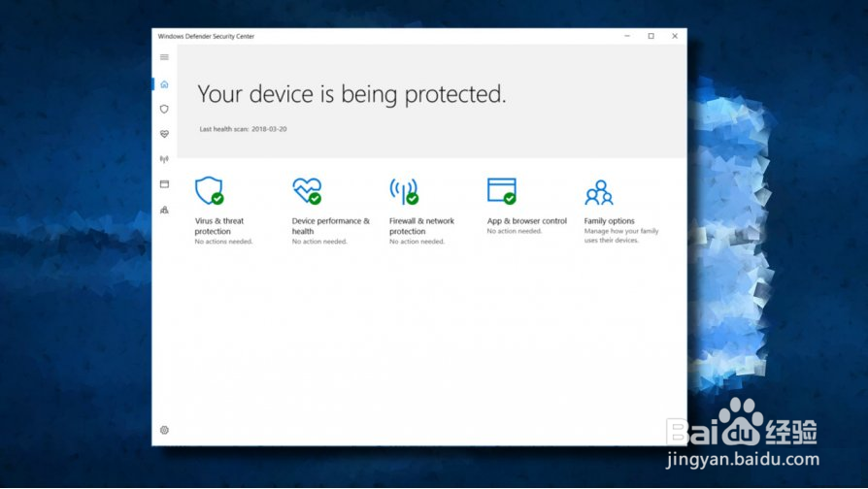Click the App & browser control tile icon
The width and height of the screenshot is (868, 489).
tap(502, 191)
